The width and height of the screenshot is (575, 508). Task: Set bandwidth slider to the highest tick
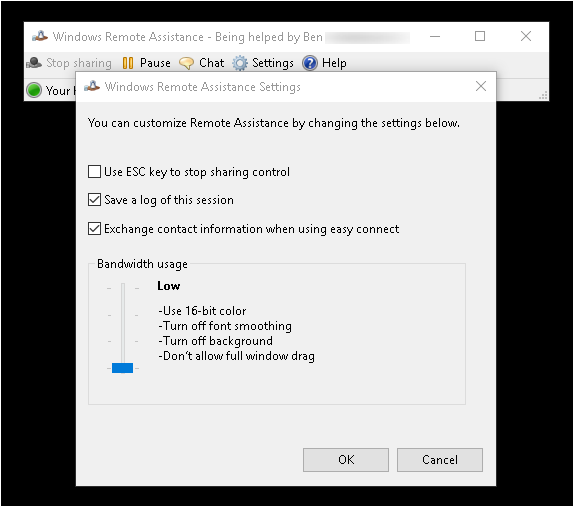pyautogui.click(x=123, y=288)
